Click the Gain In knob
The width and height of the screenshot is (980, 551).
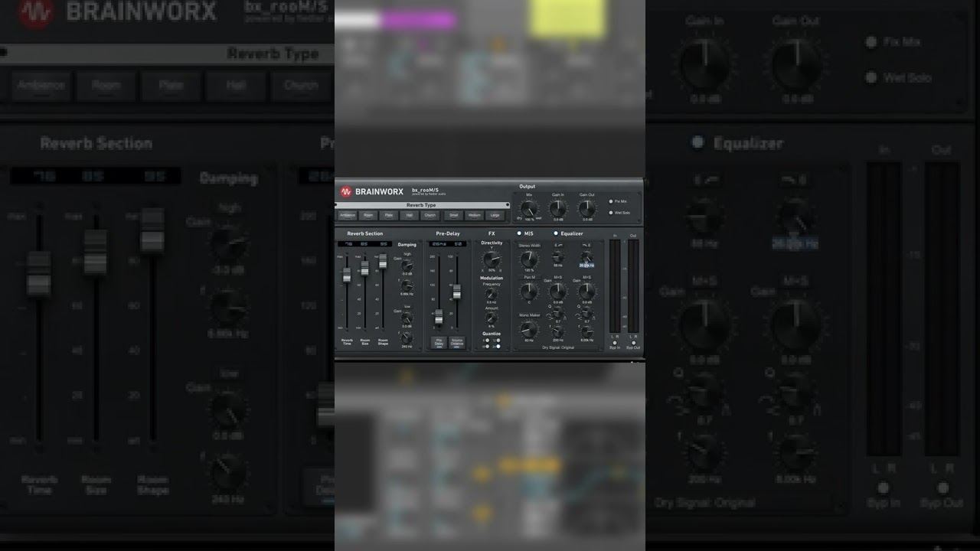[558, 209]
